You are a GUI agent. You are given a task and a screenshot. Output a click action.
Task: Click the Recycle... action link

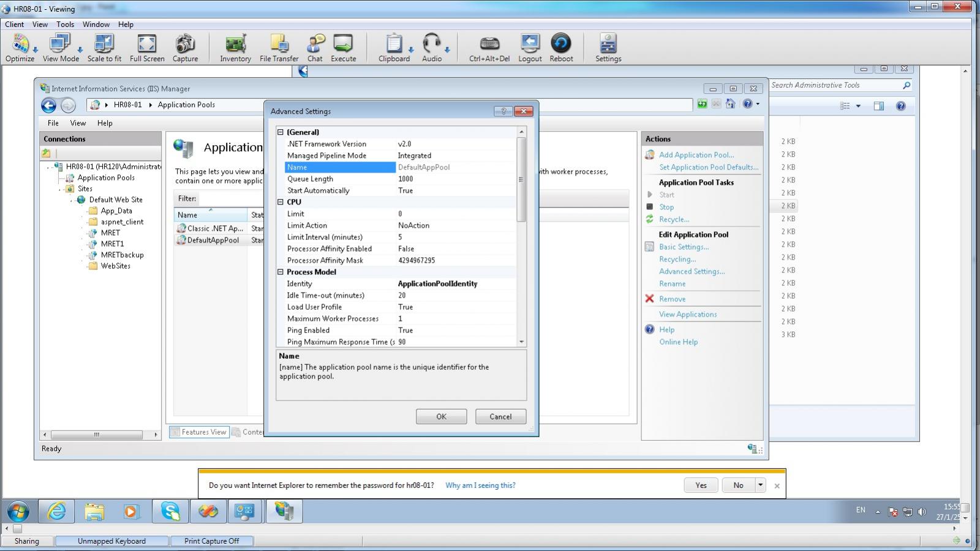pos(674,219)
